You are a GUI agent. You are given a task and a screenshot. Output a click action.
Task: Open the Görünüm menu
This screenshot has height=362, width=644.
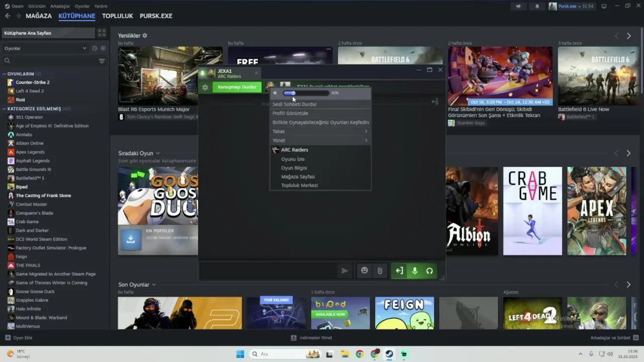point(37,6)
